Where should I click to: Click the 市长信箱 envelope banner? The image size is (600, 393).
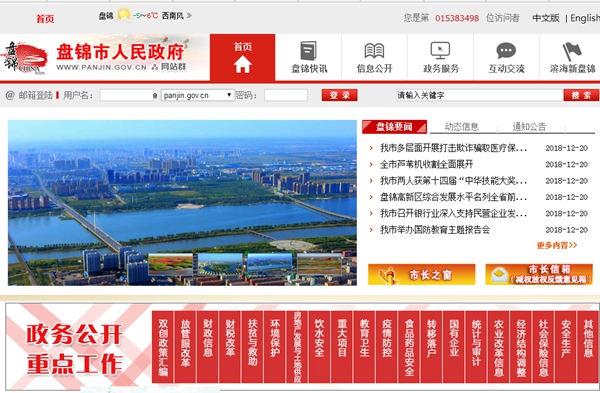[x=539, y=274]
